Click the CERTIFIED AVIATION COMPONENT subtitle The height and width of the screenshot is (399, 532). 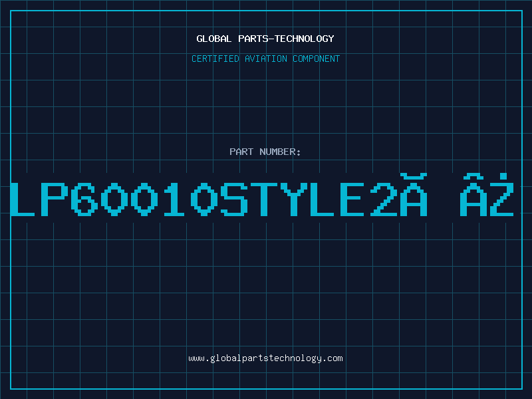[x=265, y=59]
